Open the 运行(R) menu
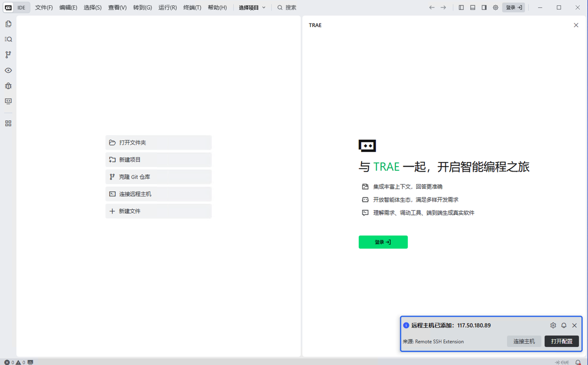This screenshot has width=588, height=365. pos(168,7)
